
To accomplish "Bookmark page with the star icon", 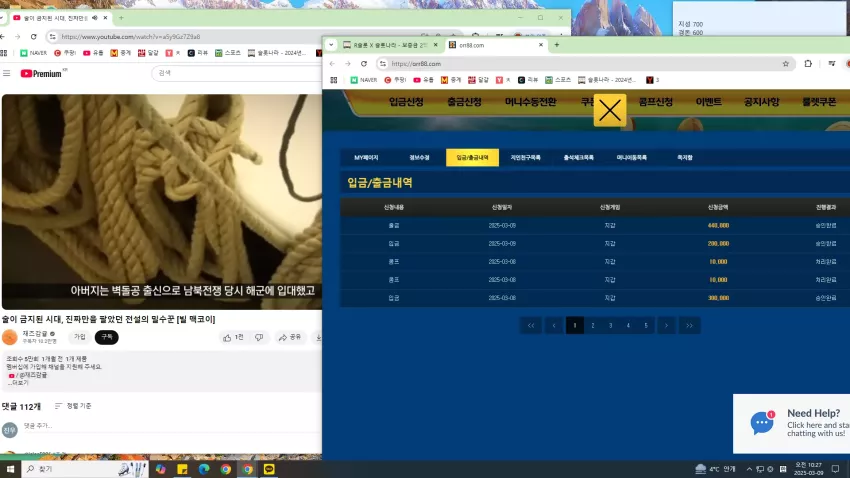I will point(785,63).
